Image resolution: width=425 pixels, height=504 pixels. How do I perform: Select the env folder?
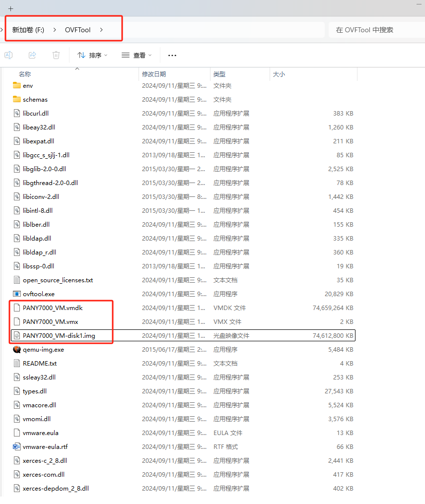click(x=28, y=86)
